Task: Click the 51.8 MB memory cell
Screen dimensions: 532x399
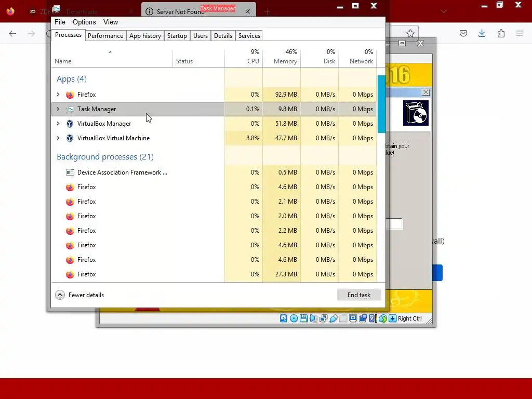Action: pyautogui.click(x=282, y=124)
